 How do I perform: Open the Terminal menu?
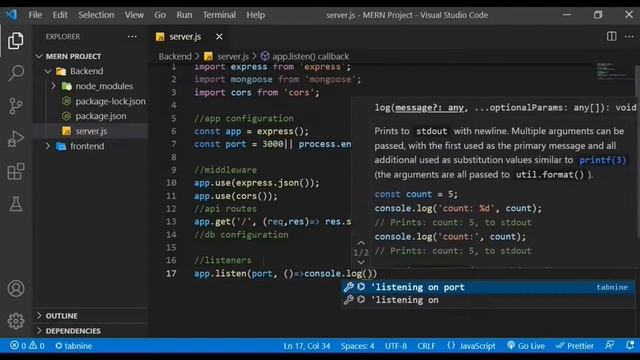(x=219, y=15)
